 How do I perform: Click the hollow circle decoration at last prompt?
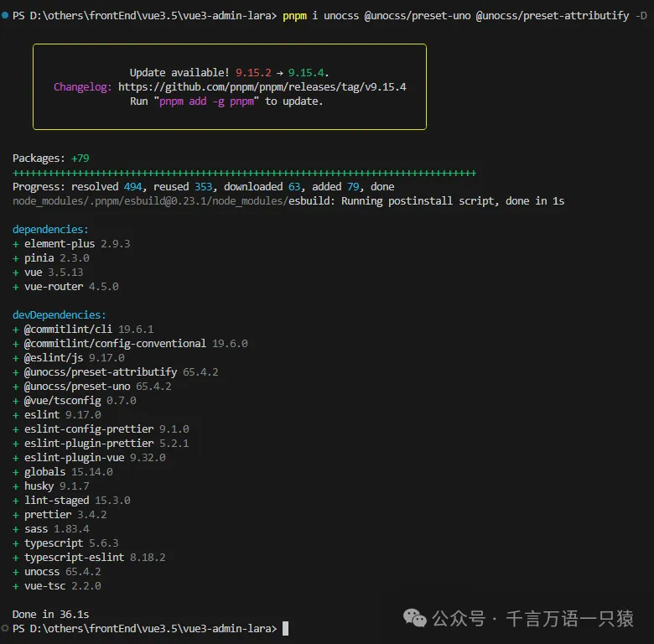point(5,628)
